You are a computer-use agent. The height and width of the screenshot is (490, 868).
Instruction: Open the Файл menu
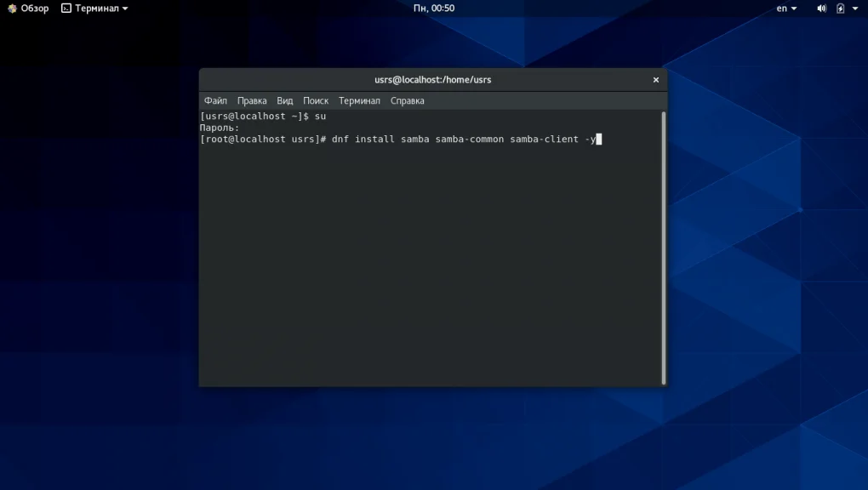pyautogui.click(x=215, y=100)
